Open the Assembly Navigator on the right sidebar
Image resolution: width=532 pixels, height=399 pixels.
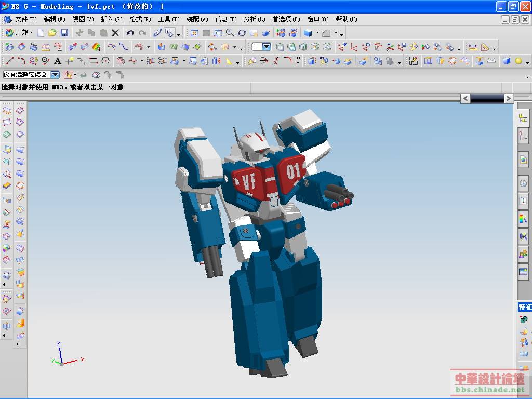pos(523,118)
